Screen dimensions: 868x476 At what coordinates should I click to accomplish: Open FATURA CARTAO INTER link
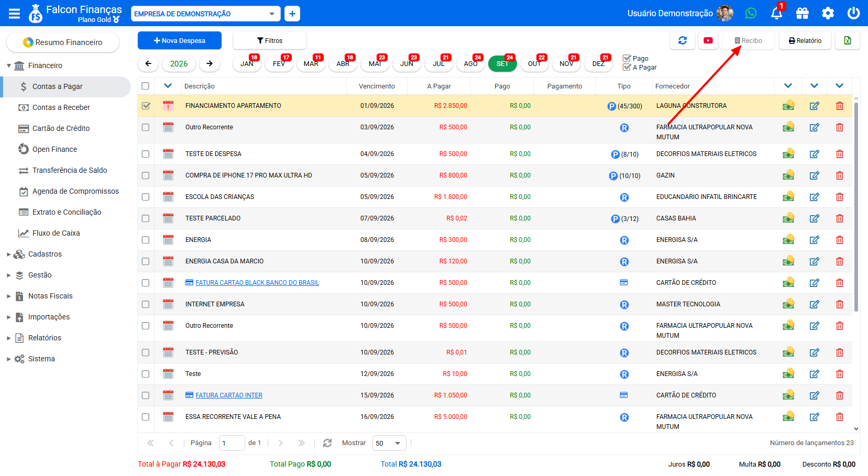tap(229, 395)
